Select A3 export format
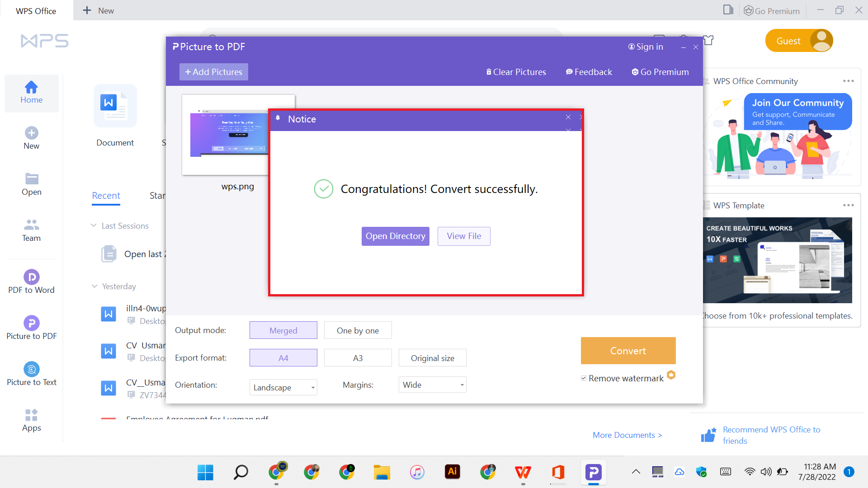 click(x=358, y=357)
